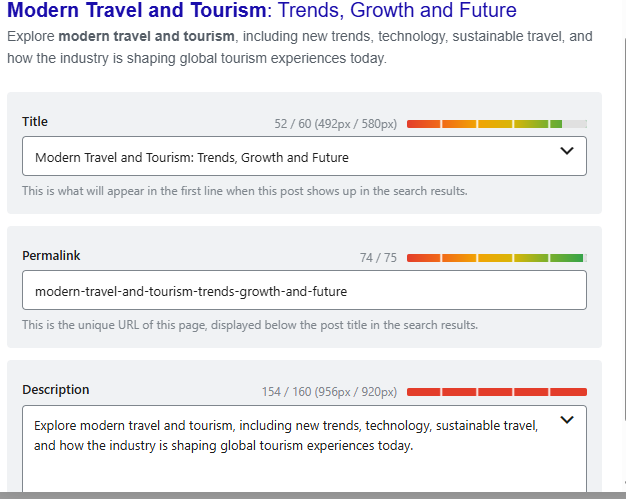Open the Title field variables dropdown chevron

coord(567,151)
